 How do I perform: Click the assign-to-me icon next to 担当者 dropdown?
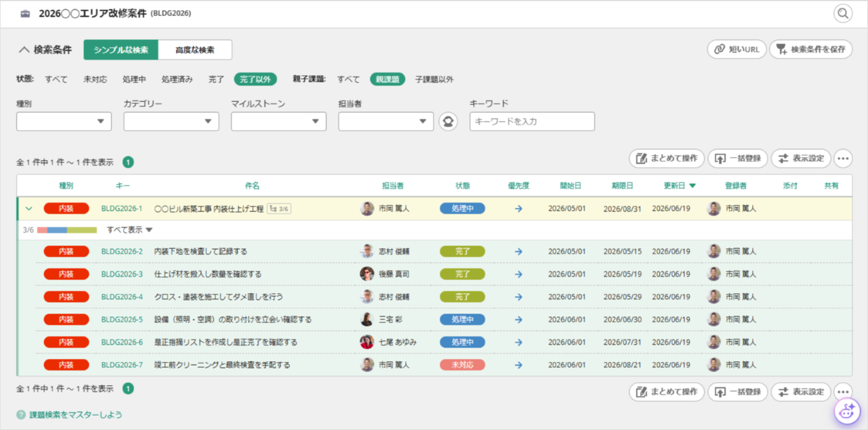448,121
